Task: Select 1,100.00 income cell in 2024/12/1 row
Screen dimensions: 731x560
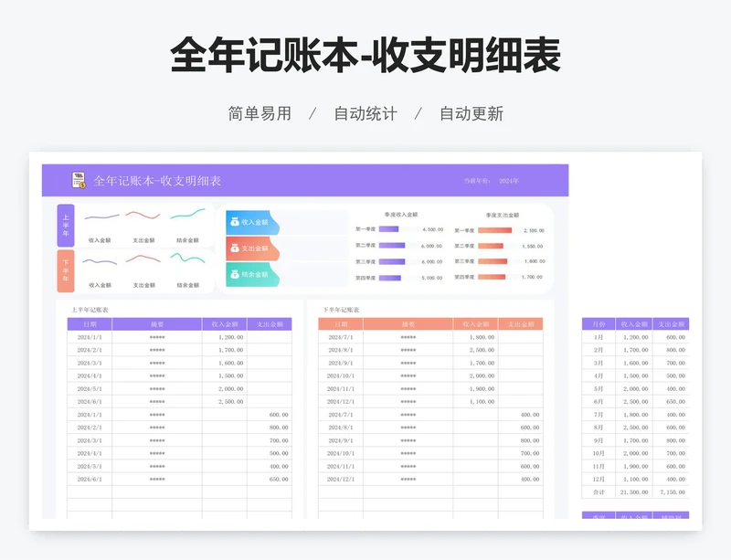Action: (476, 401)
